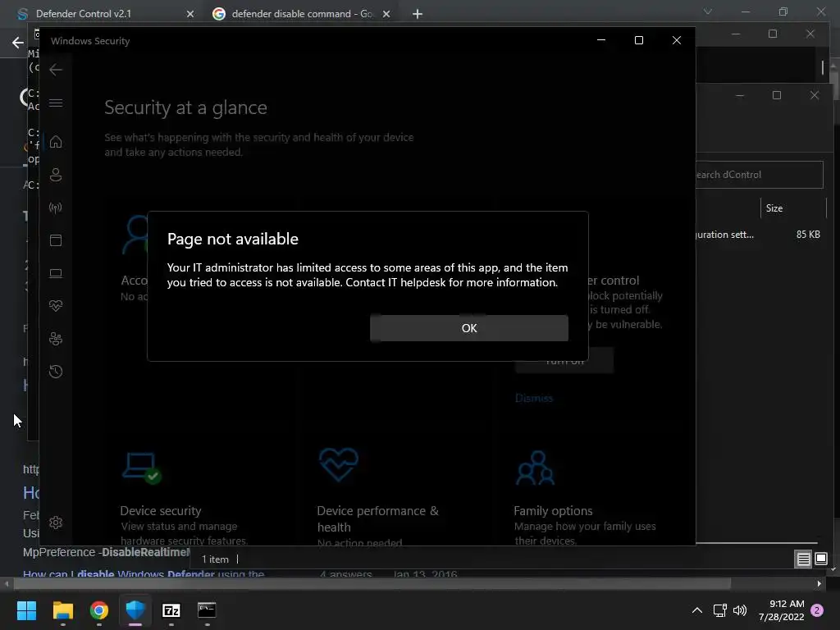Open Windows Security settings gear
Viewport: 840px width, 630px height.
click(x=56, y=523)
